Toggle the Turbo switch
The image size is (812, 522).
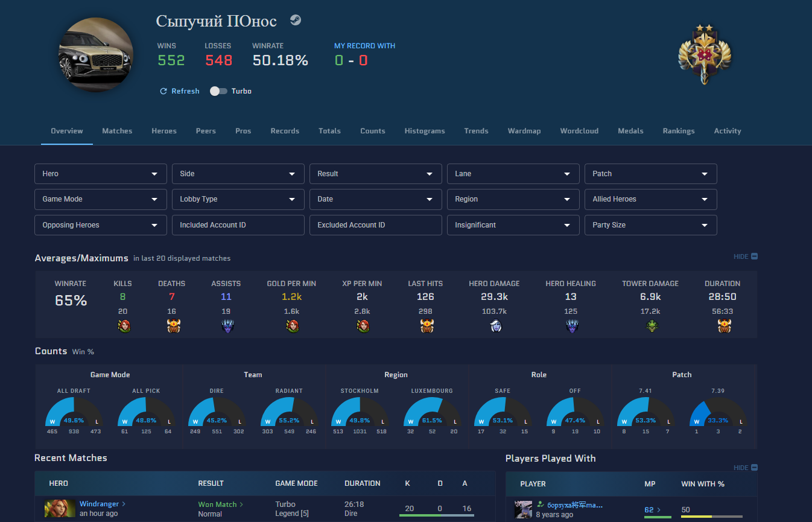pyautogui.click(x=218, y=91)
